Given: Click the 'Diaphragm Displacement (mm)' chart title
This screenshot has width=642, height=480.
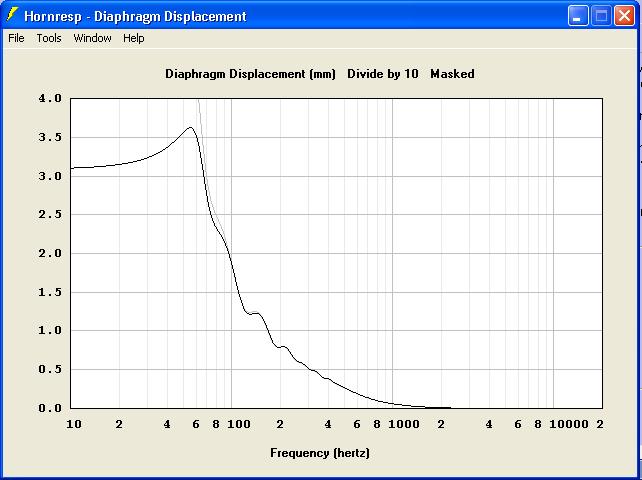Looking at the screenshot, I should (x=250, y=74).
